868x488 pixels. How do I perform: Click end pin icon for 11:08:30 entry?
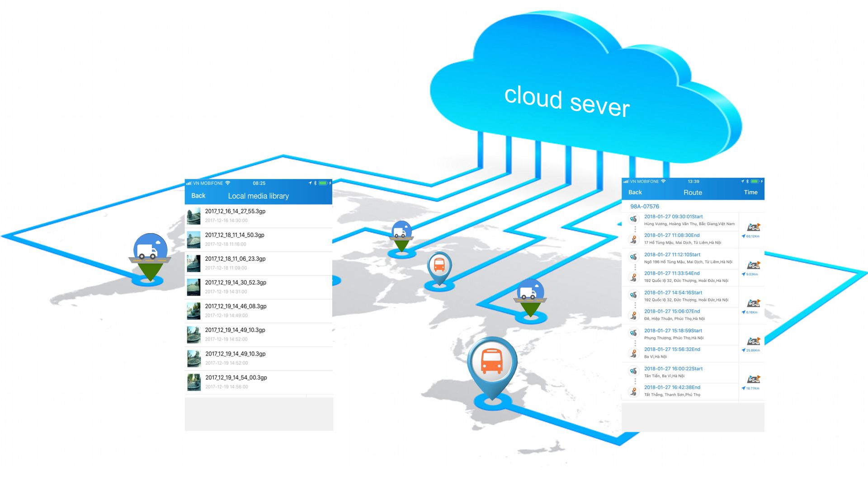coord(634,239)
